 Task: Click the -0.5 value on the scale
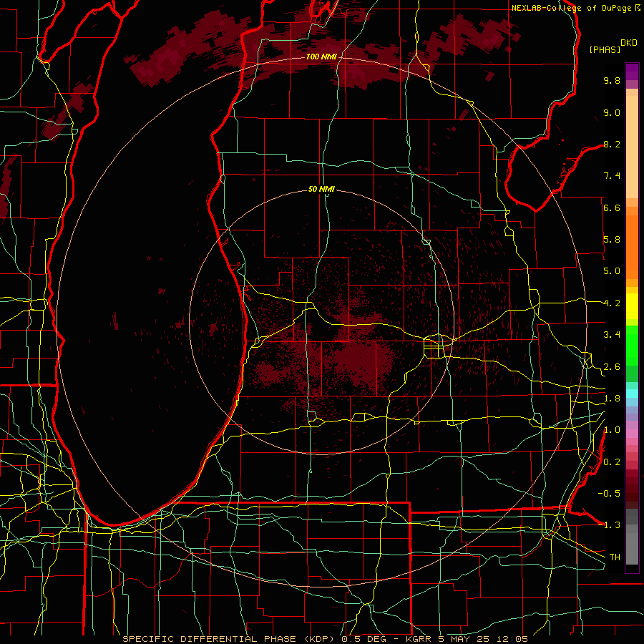pyautogui.click(x=609, y=494)
